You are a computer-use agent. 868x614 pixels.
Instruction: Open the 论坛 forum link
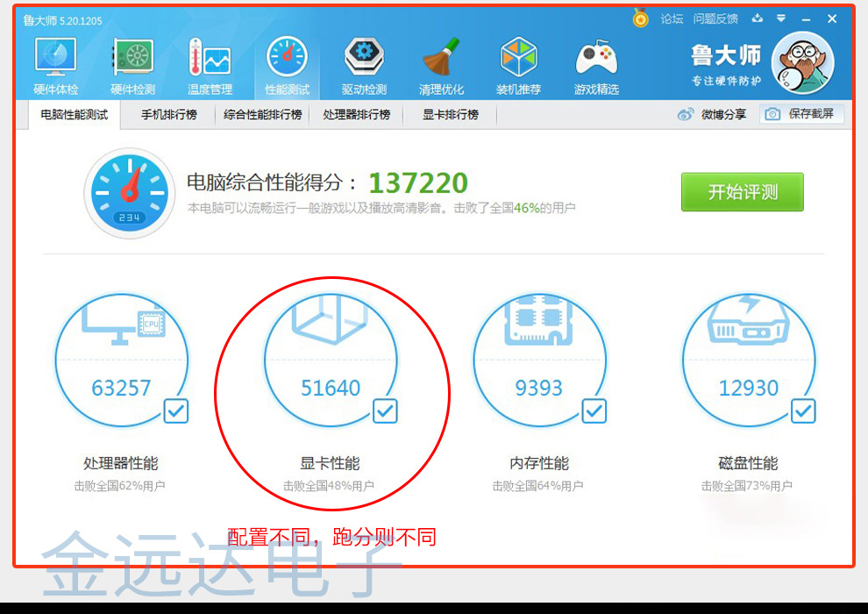click(x=672, y=18)
